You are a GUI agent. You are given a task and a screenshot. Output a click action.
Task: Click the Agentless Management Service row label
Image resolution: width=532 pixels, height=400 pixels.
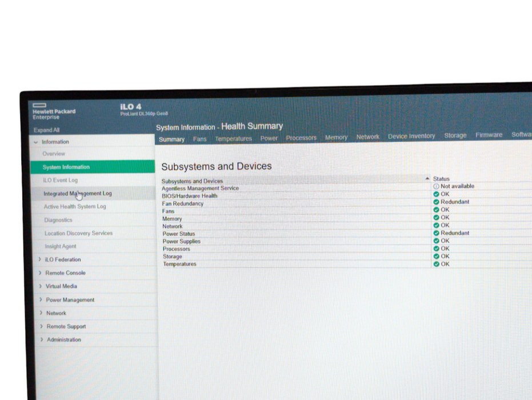(200, 189)
